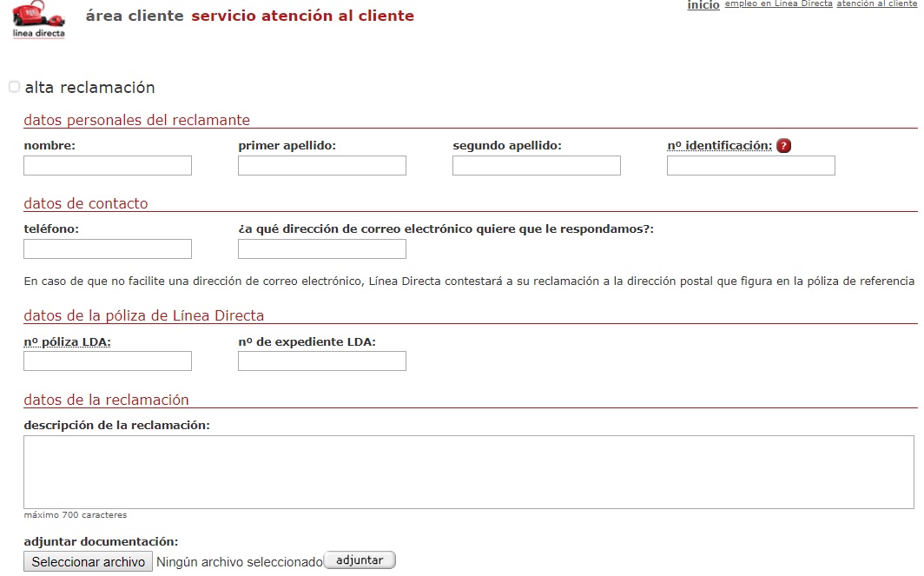Open the nº identificación help icon

point(783,146)
